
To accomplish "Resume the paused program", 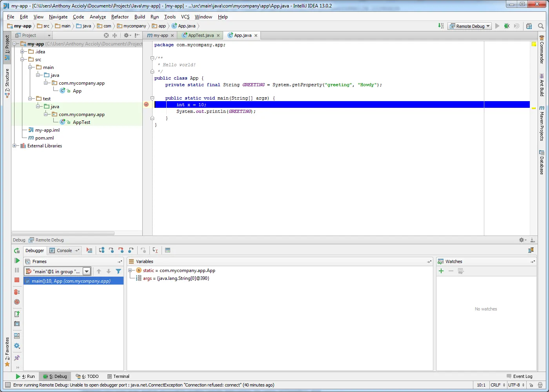I will click(x=17, y=260).
